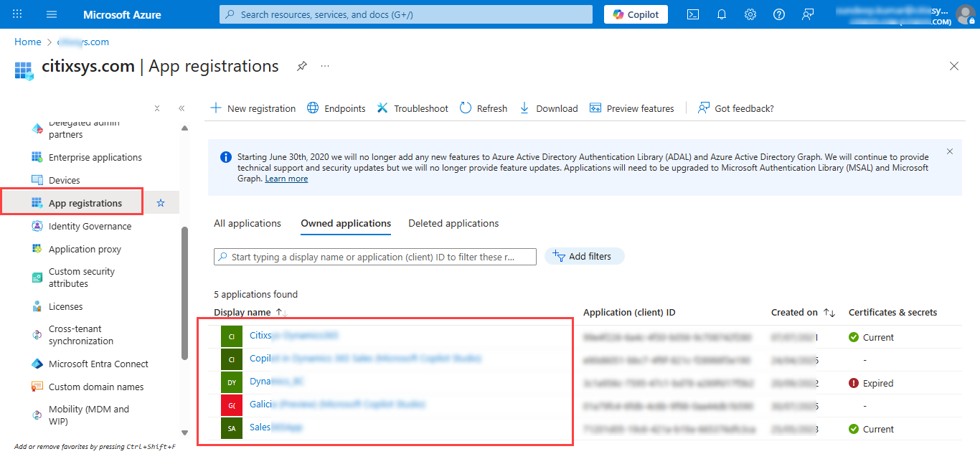This screenshot has width=980, height=454.
Task: Pin the App registrations page
Action: point(302,66)
